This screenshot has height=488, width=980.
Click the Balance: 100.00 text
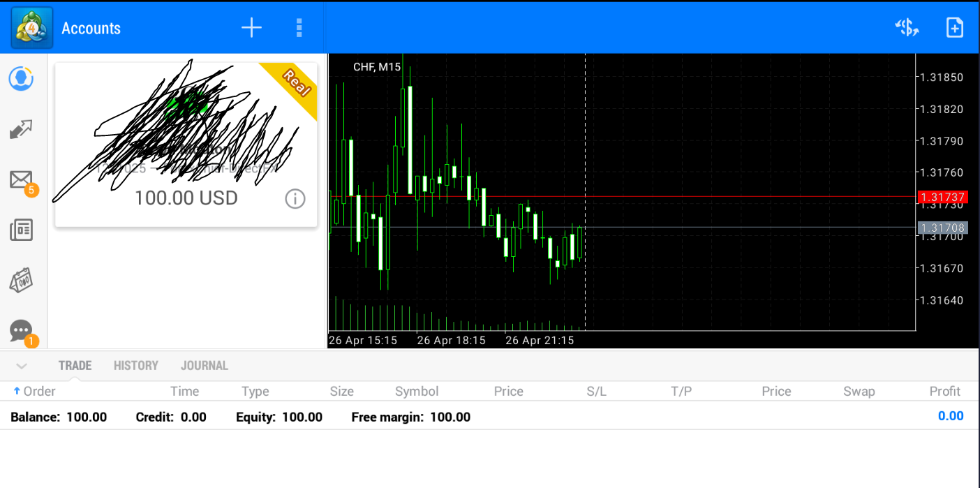pyautogui.click(x=59, y=417)
